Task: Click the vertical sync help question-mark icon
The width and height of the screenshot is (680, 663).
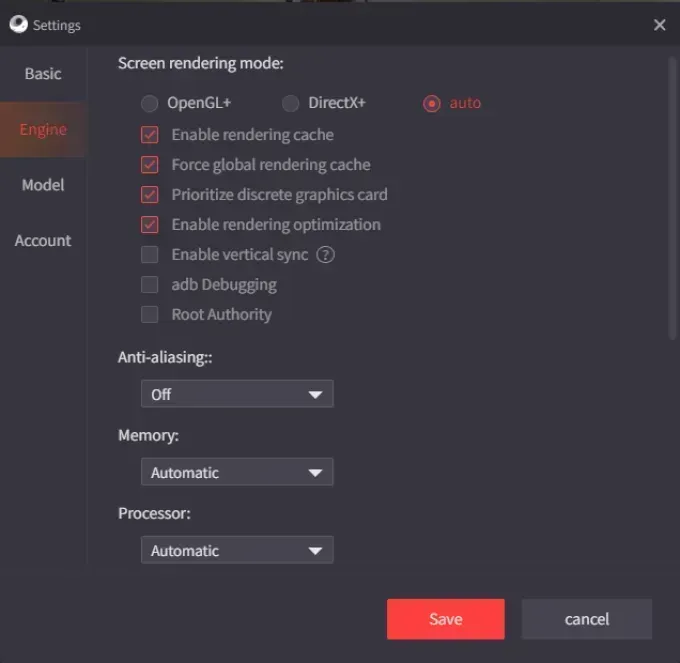Action: [325, 254]
